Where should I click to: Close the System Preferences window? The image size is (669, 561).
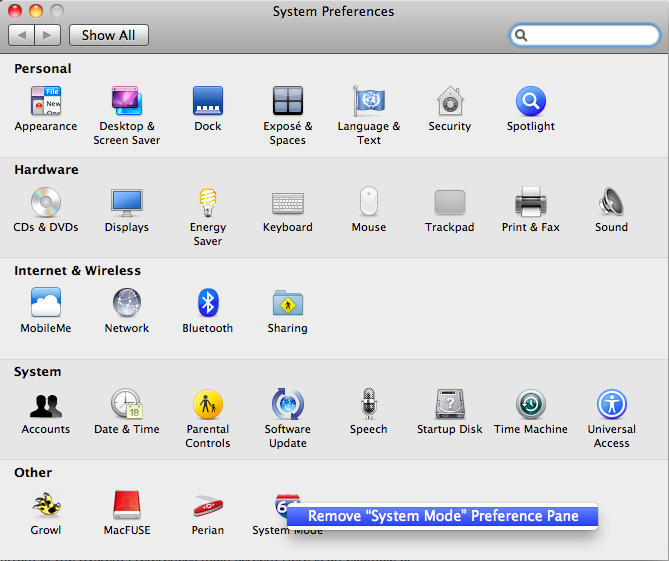15,11
